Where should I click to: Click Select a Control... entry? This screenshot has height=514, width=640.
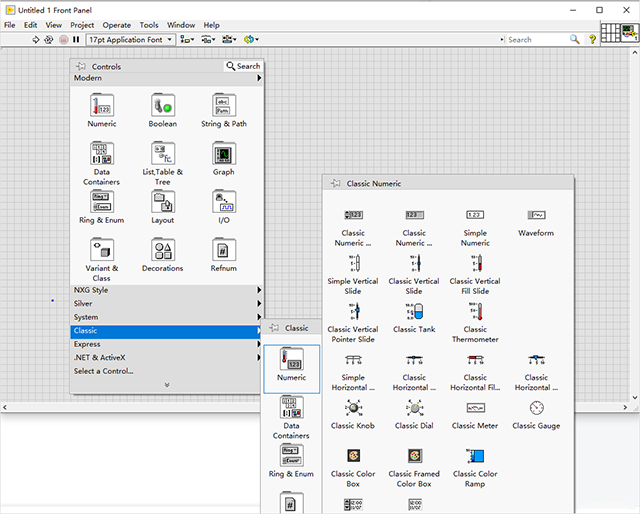click(103, 371)
